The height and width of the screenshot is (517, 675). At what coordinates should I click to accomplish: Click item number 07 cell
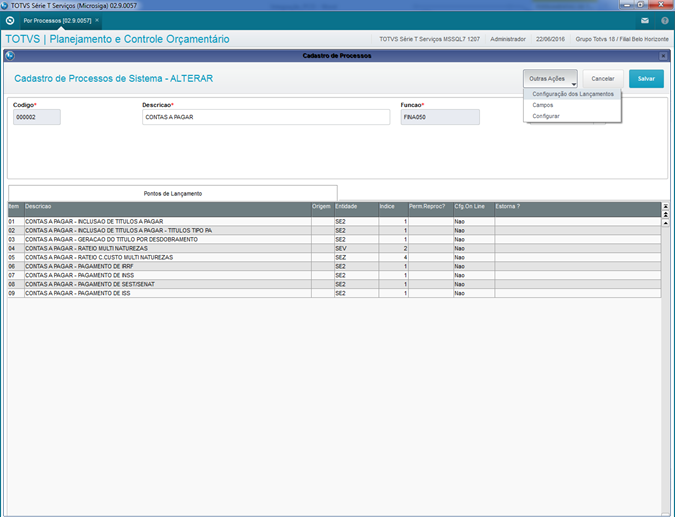click(16, 275)
